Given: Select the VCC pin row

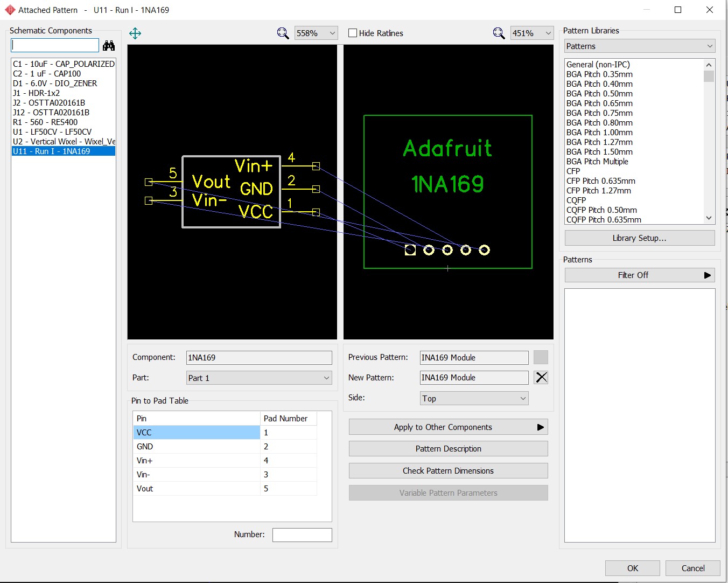Looking at the screenshot, I should tap(225, 433).
